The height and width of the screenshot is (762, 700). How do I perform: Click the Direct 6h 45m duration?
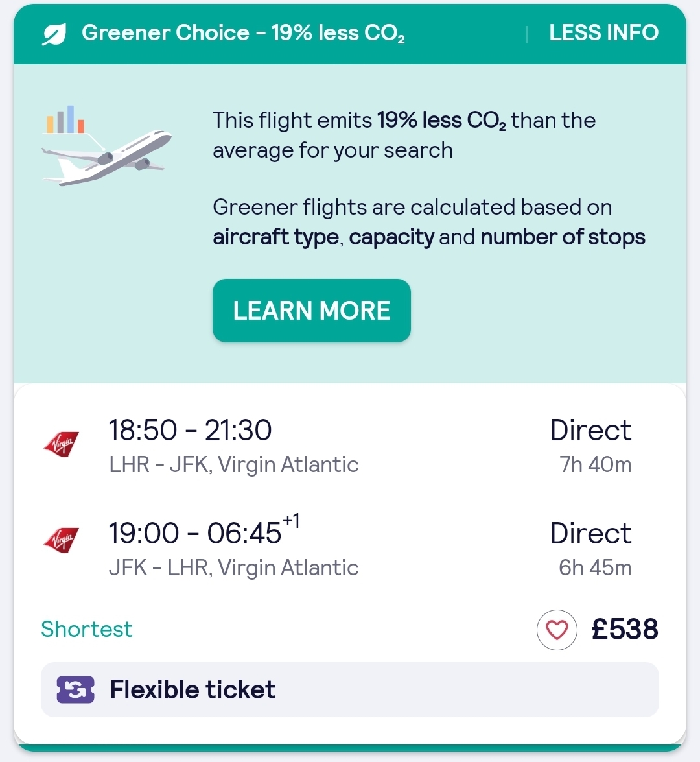tap(590, 549)
